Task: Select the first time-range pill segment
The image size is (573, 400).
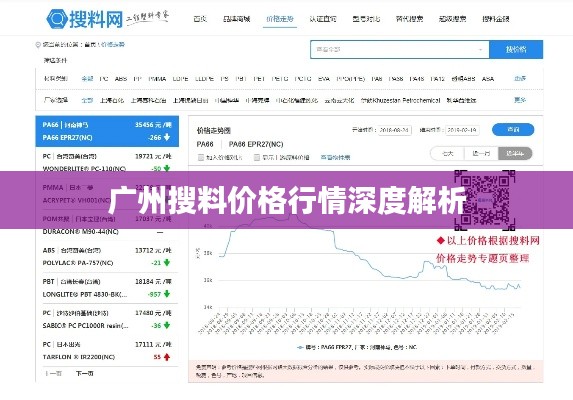Action: pyautogui.click(x=447, y=153)
